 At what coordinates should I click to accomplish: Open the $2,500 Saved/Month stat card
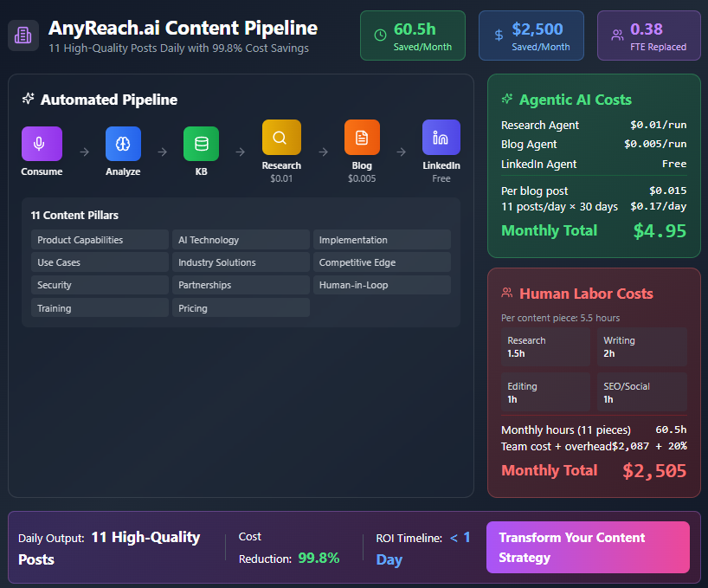coord(531,36)
